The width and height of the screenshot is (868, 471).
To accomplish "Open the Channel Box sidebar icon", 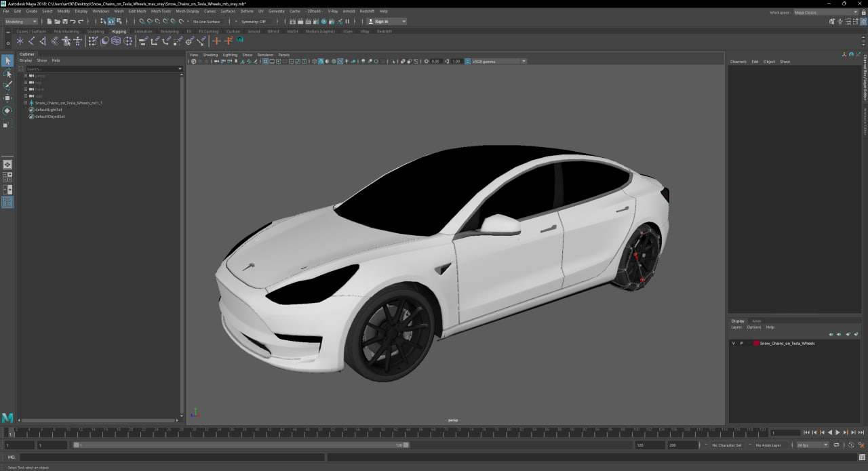I will (x=863, y=21).
